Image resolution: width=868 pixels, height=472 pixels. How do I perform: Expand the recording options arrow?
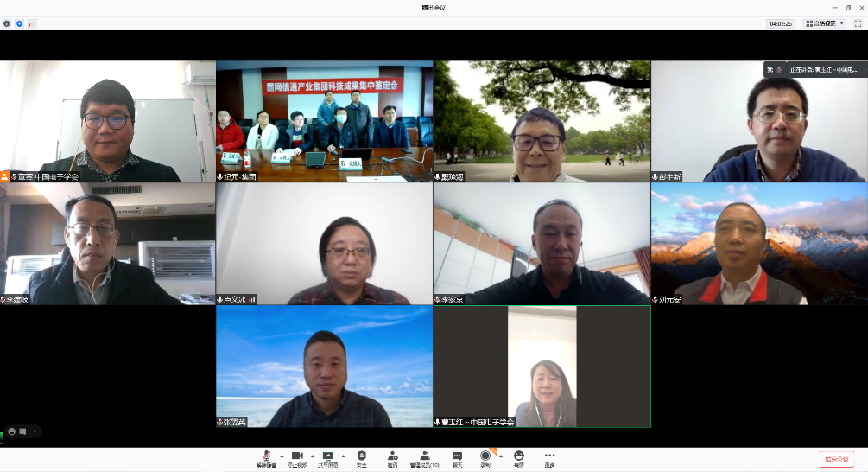(x=500, y=456)
